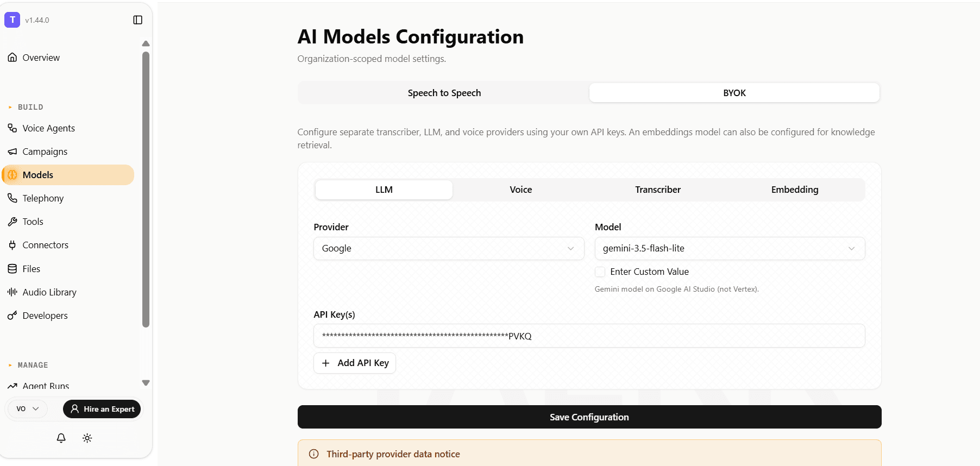Click the Files database icon
980x466 pixels.
coord(12,269)
